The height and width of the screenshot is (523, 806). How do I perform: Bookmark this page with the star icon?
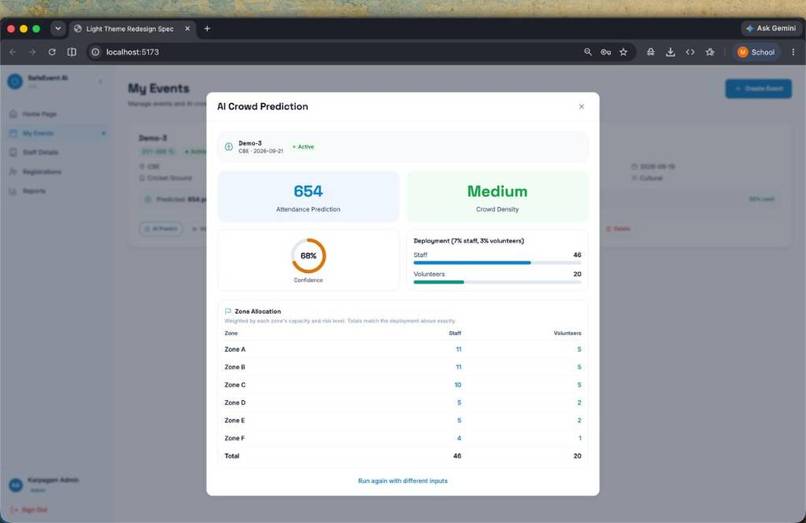pos(623,52)
